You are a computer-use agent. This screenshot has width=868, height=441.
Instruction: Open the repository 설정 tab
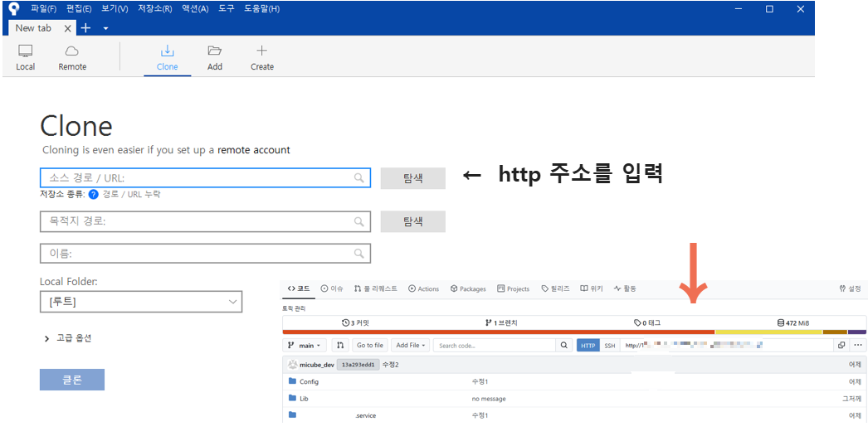[x=851, y=288]
